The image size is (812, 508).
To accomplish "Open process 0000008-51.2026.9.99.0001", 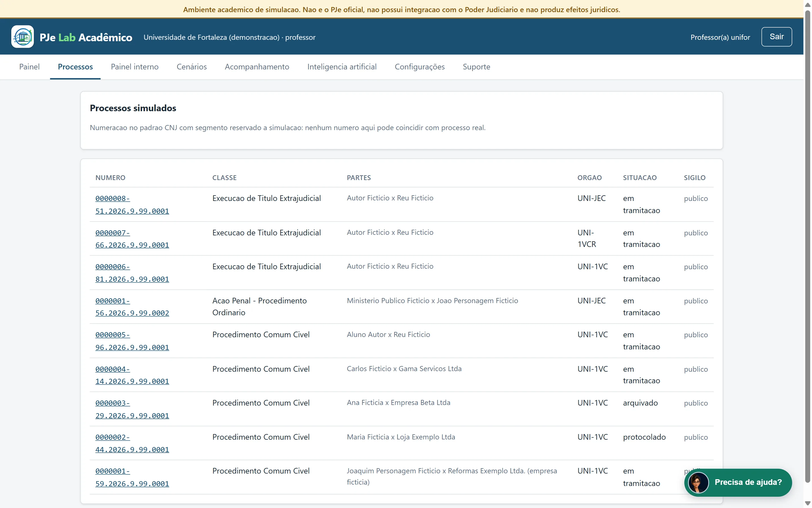I will (x=132, y=205).
